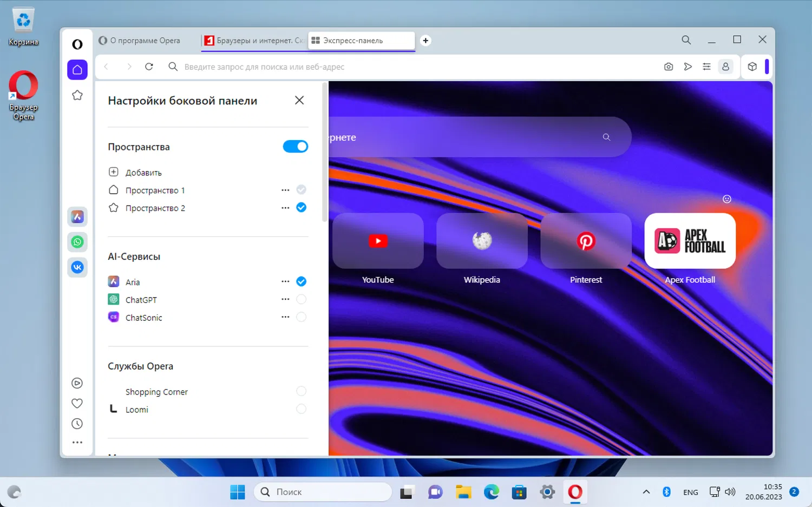Image resolution: width=812 pixels, height=507 pixels.
Task: Open Easy Setup sliders icon
Action: pyautogui.click(x=706, y=67)
